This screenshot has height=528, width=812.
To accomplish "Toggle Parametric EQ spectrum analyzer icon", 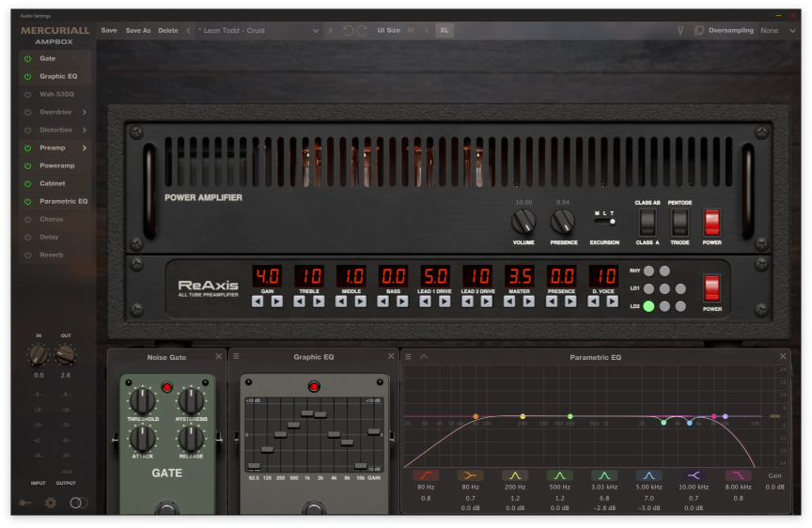I will pos(424,357).
